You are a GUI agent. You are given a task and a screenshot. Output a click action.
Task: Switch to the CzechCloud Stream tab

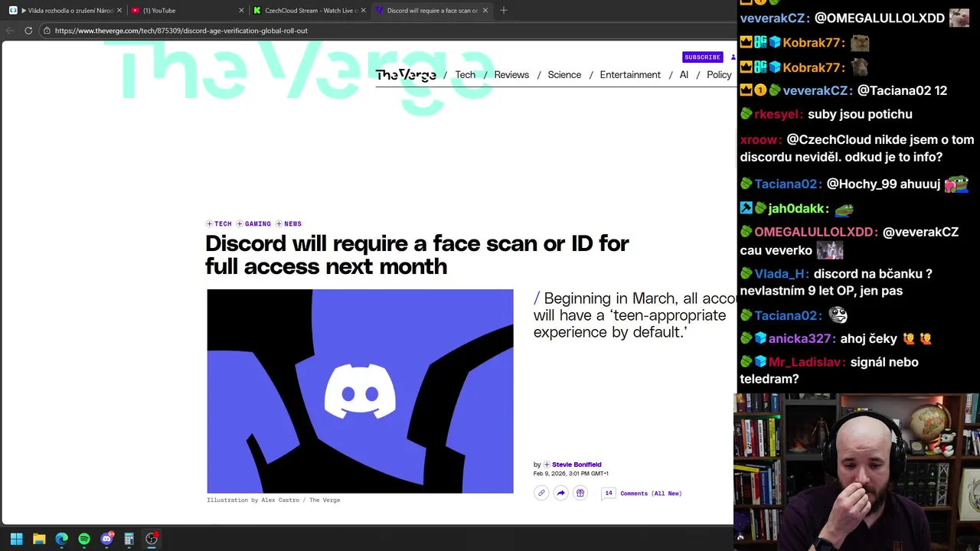tap(309, 11)
